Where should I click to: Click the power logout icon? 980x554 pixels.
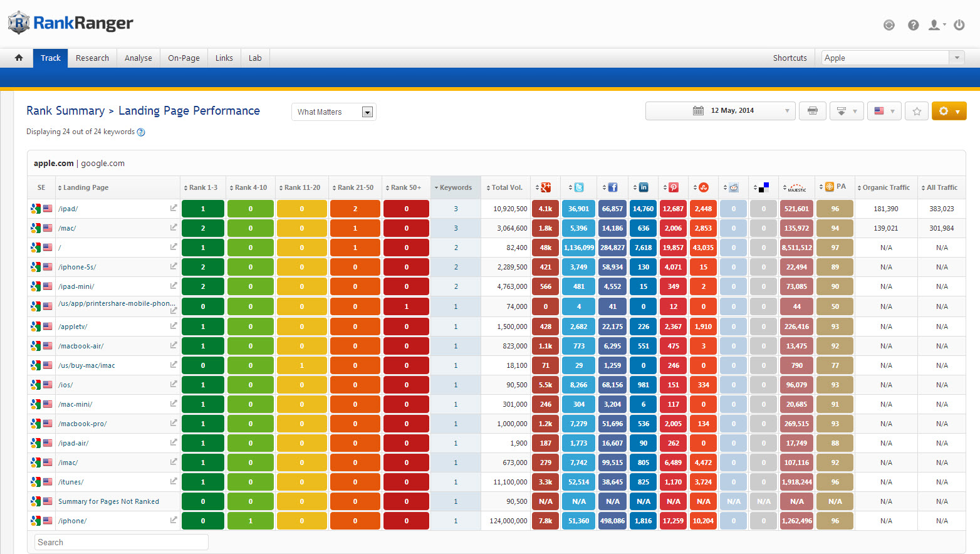pos(959,25)
